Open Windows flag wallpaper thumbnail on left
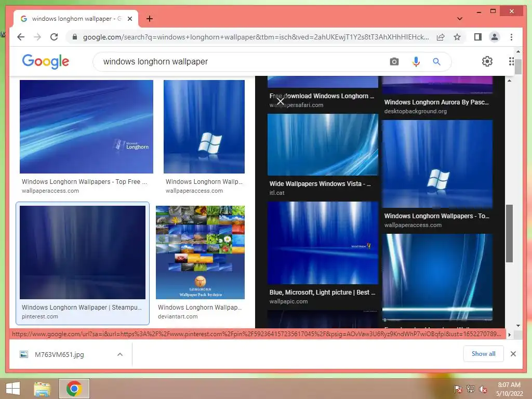Screen dimensions: 532x399 click(x=204, y=127)
